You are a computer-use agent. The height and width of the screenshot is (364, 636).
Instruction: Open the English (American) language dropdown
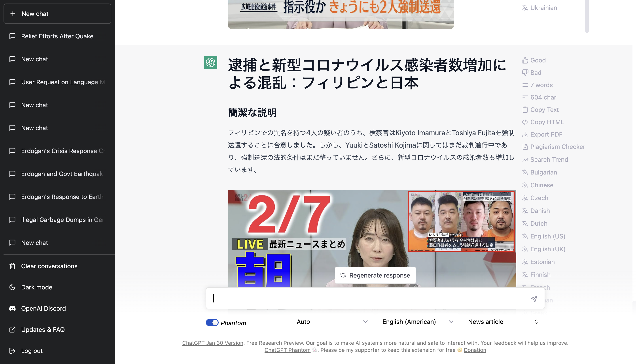point(417,322)
